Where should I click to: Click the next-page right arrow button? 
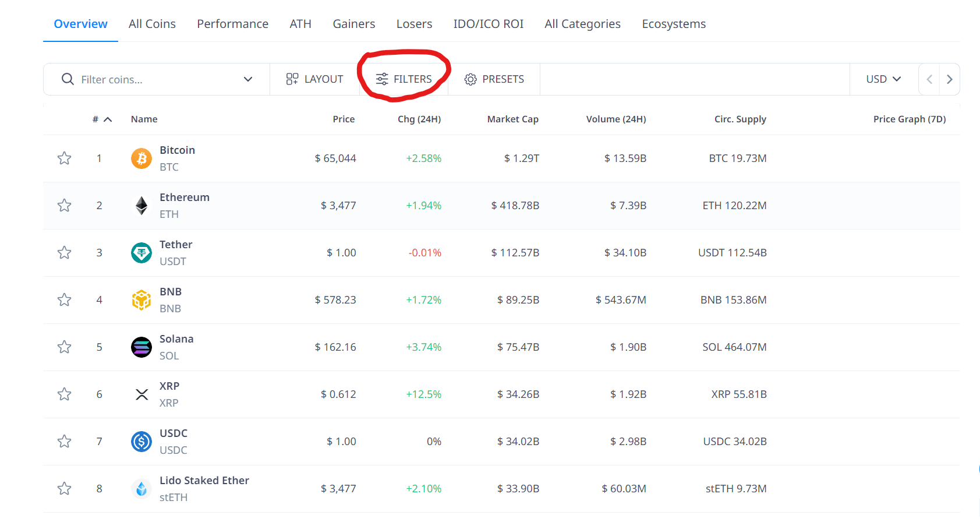949,79
